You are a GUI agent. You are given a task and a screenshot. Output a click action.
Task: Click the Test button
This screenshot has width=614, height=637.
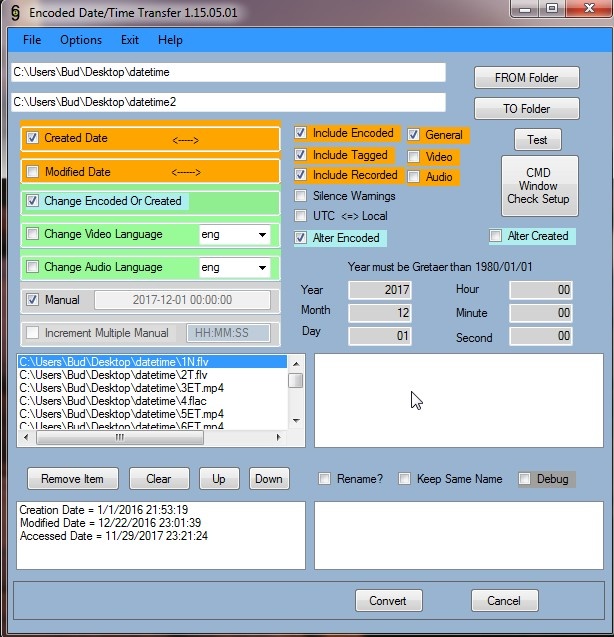point(537,140)
